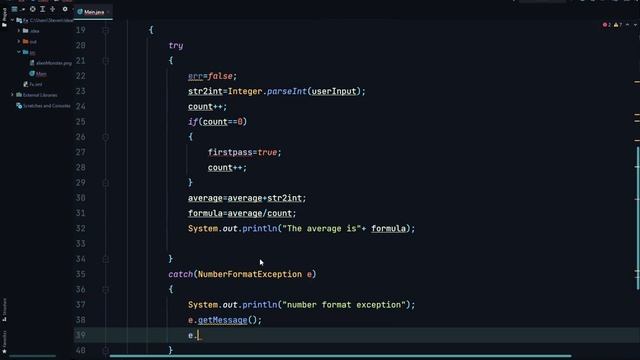Click line number 32 in the gutter
This screenshot has width=640, height=360.
coord(81,229)
